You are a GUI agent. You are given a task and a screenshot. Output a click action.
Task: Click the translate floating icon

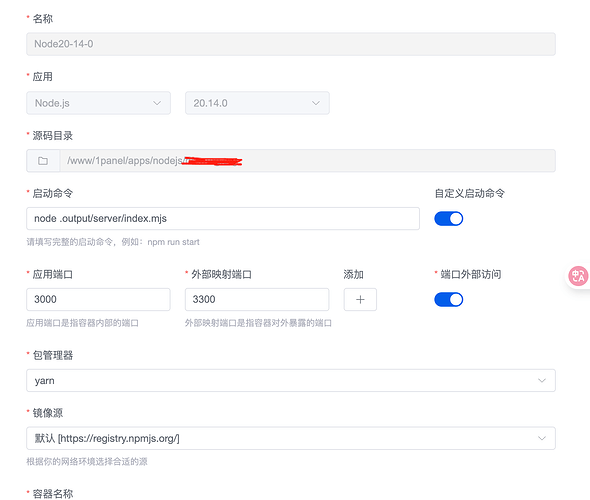pyautogui.click(x=578, y=277)
